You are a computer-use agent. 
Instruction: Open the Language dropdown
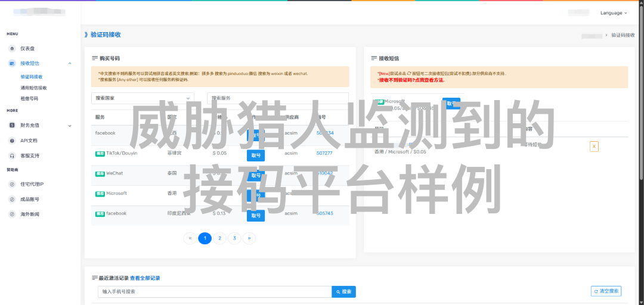point(614,13)
